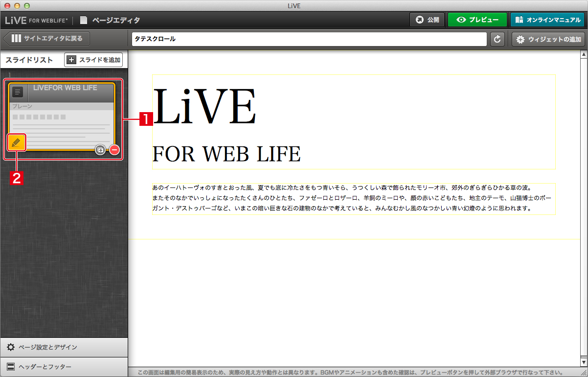This screenshot has width=588, height=377.
Task: Click the duplicate slide icon
Action: click(100, 150)
